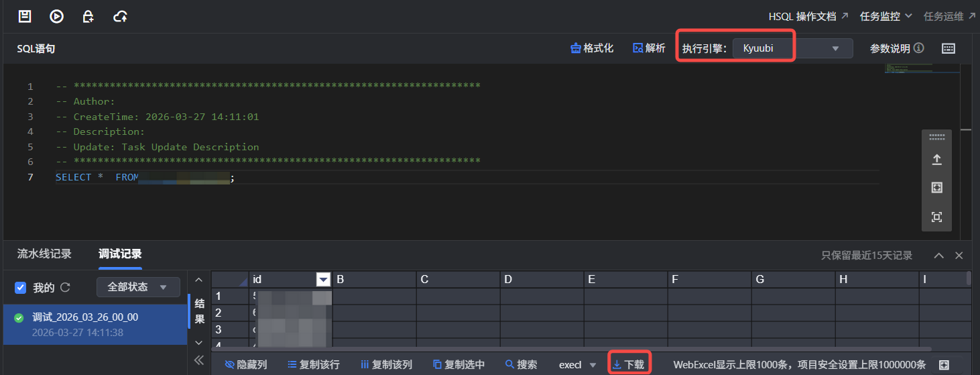Click the fullscreen icon in floating toolbar
Viewport: 980px width, 375px height.
[x=937, y=217]
